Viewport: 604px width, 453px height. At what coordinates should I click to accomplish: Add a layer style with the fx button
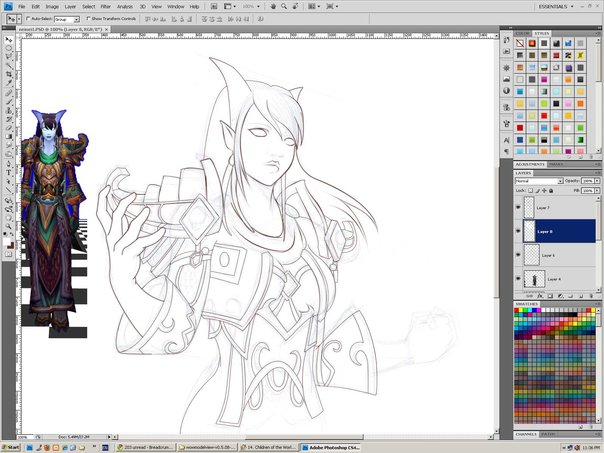pyautogui.click(x=540, y=296)
